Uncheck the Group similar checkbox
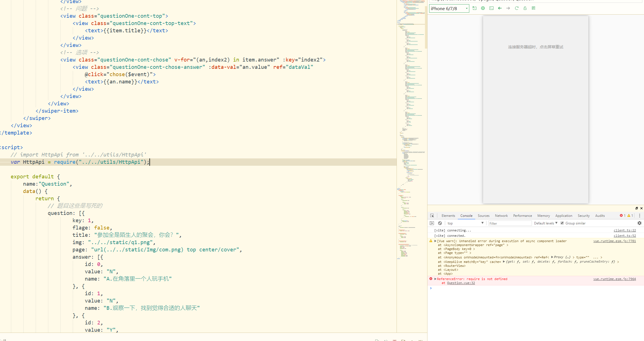 562,223
